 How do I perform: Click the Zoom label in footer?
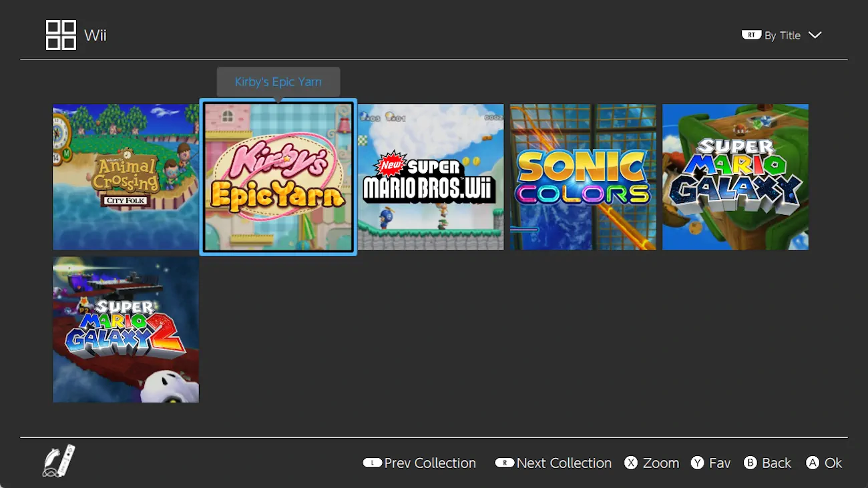[661, 463]
